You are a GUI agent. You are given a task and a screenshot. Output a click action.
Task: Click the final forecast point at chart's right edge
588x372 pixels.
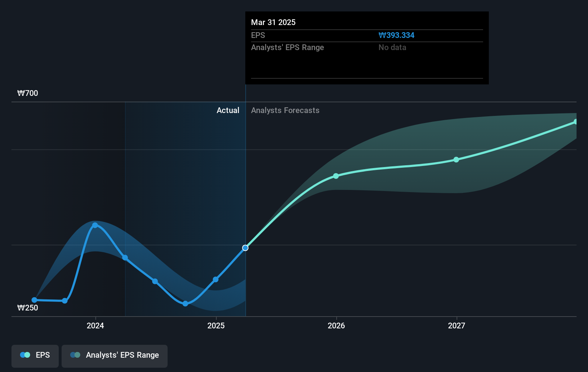tap(575, 122)
